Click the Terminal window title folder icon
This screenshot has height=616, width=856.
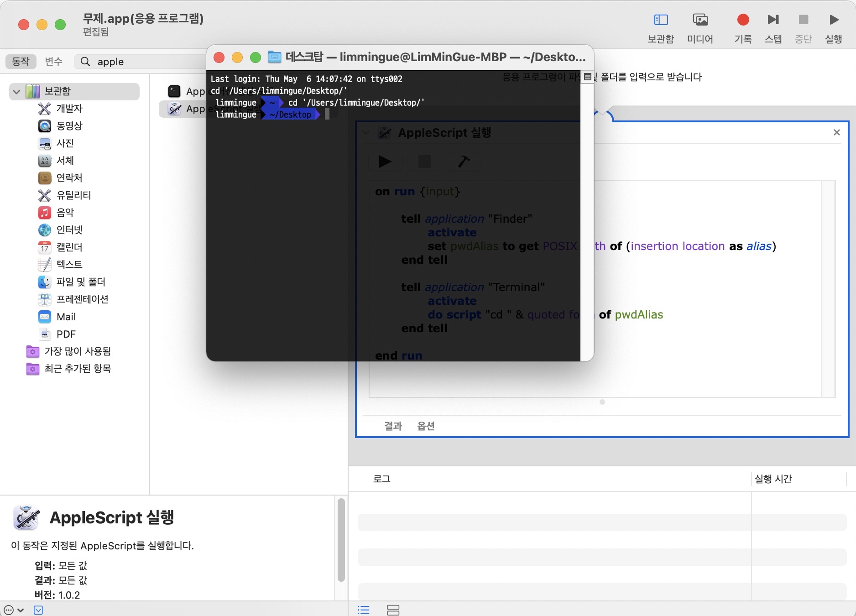tap(274, 57)
